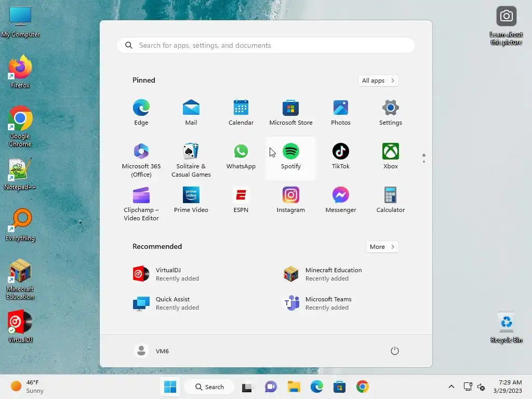Launch Quick Assist from Recommended
The image size is (532, 399).
(x=166, y=303)
